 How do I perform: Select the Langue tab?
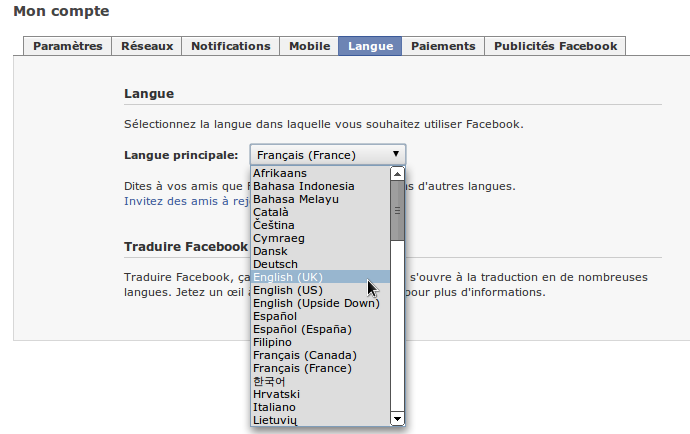[x=370, y=46]
